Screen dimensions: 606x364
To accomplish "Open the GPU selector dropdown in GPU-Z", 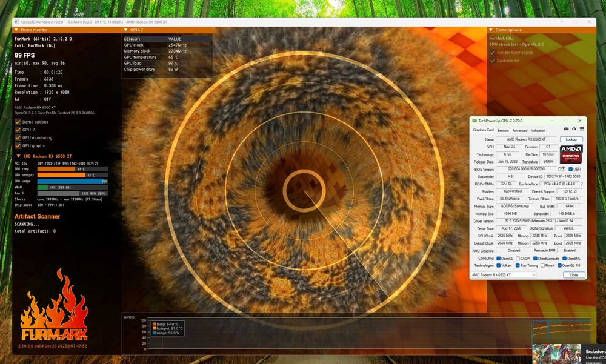I will 503,275.
